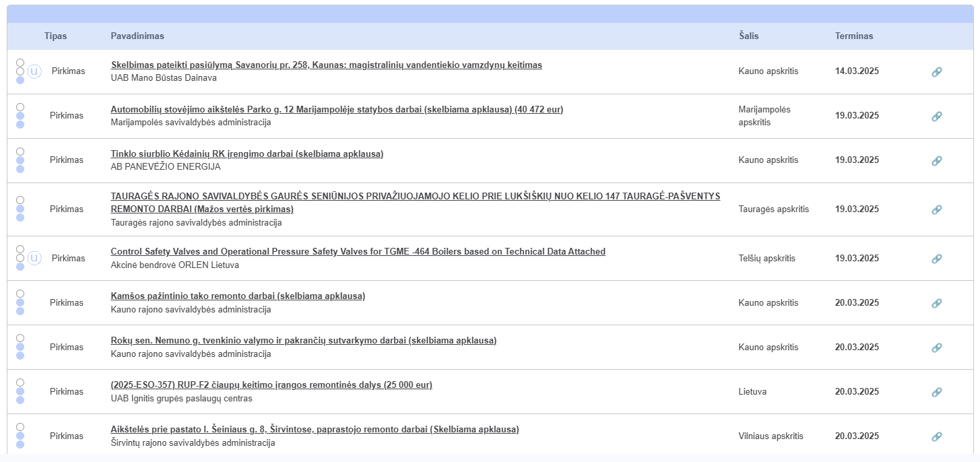Sort by the Terminas column header

pyautogui.click(x=853, y=36)
